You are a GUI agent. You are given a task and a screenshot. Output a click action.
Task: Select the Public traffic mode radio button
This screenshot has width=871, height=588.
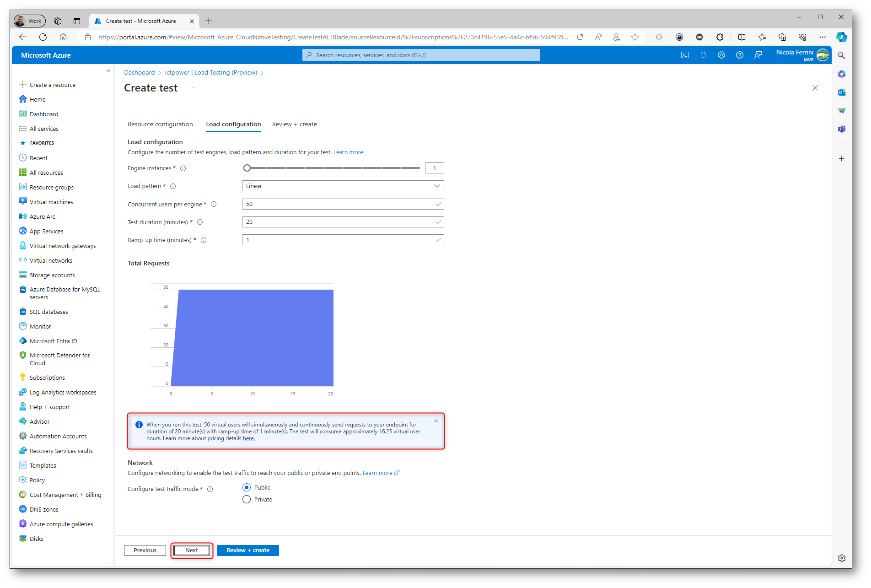(247, 487)
